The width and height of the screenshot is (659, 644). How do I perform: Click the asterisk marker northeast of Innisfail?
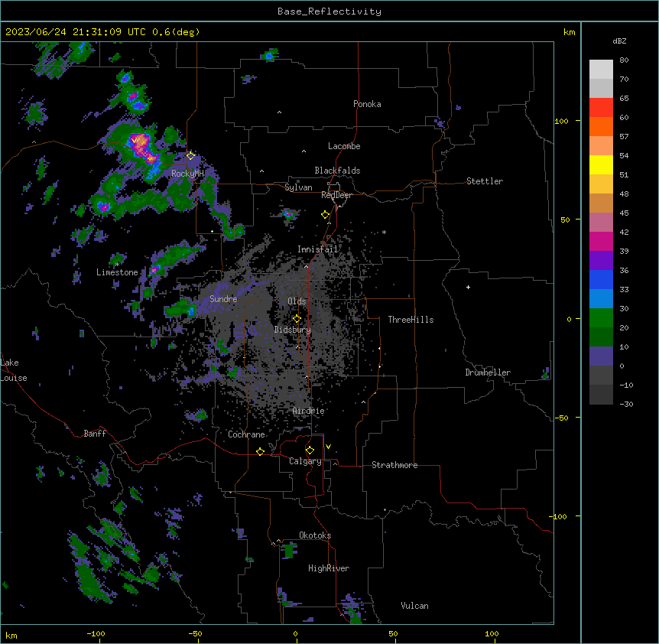click(x=384, y=232)
